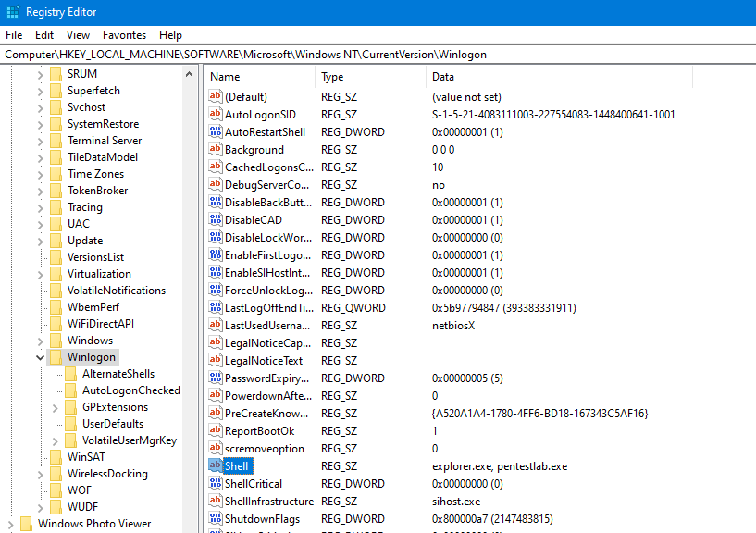Select the SystemRestore key in the tree
The width and height of the screenshot is (756, 533).
coord(103,124)
